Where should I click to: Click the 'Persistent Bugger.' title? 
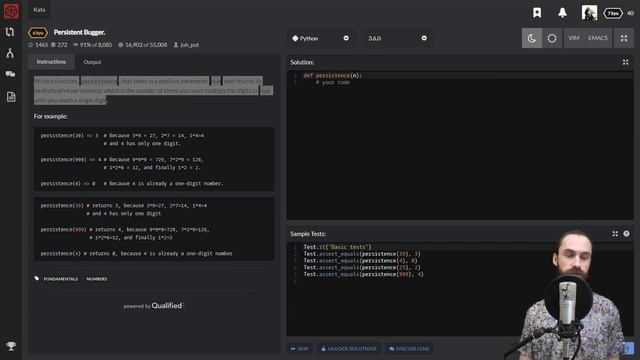click(79, 32)
